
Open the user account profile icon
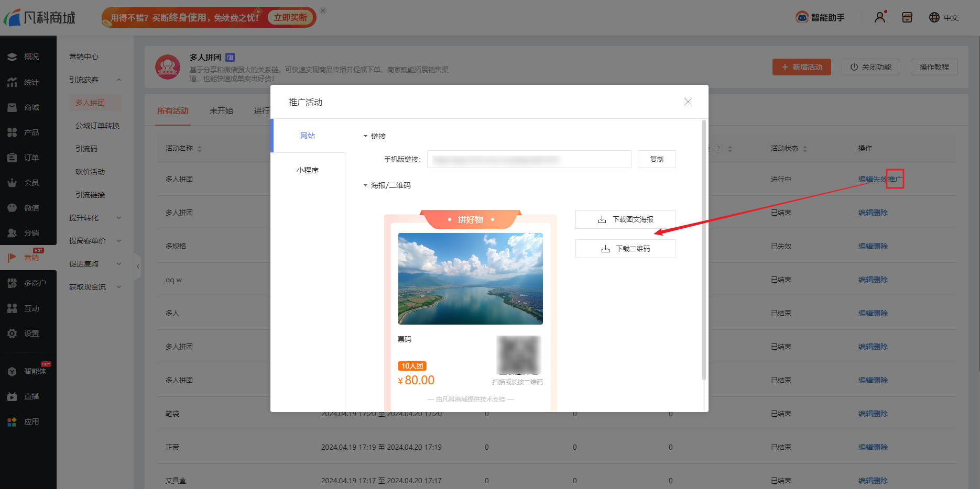click(880, 17)
